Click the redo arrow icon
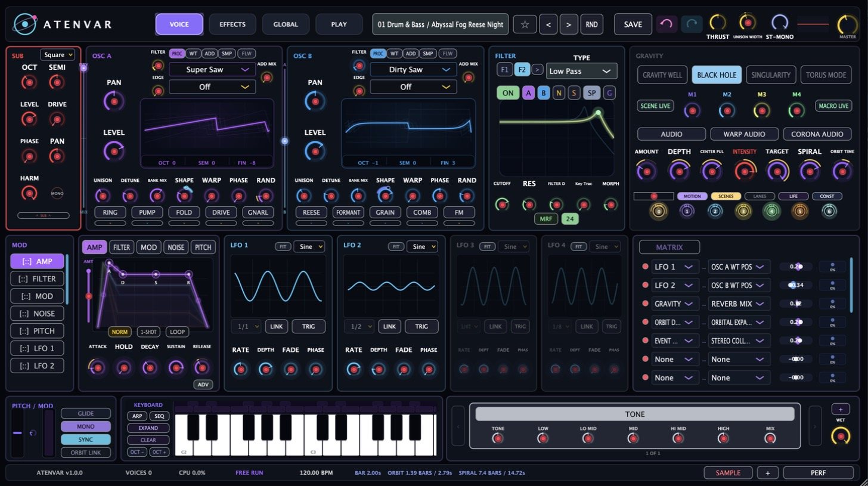The image size is (868, 486). point(692,24)
